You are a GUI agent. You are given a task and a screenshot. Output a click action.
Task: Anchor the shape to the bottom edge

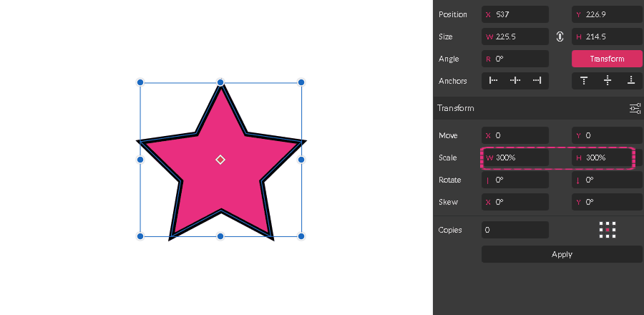click(x=631, y=81)
